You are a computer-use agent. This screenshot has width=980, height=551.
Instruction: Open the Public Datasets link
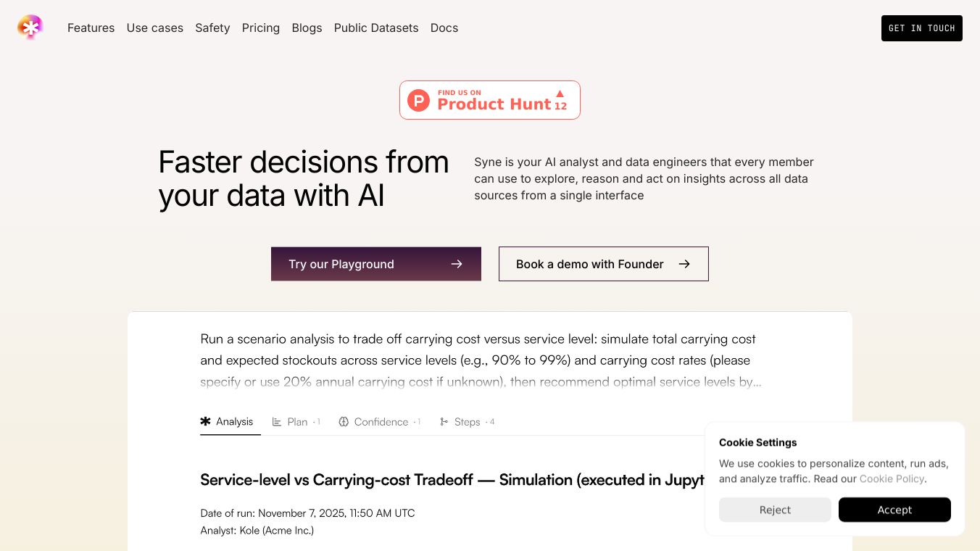pyautogui.click(x=376, y=28)
